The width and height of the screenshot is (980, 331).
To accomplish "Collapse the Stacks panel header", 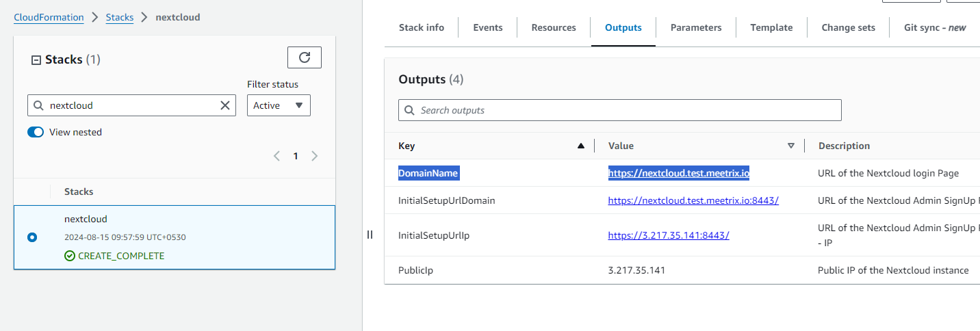I will pos(36,60).
